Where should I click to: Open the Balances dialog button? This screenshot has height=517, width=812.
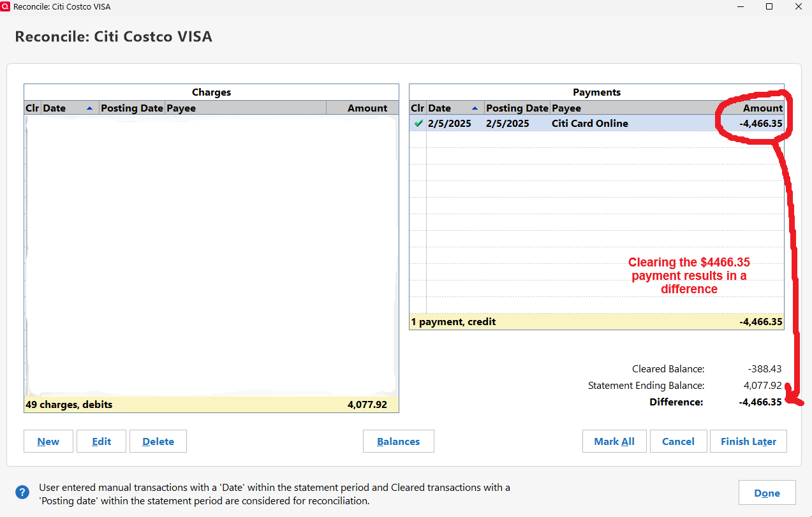coord(399,441)
